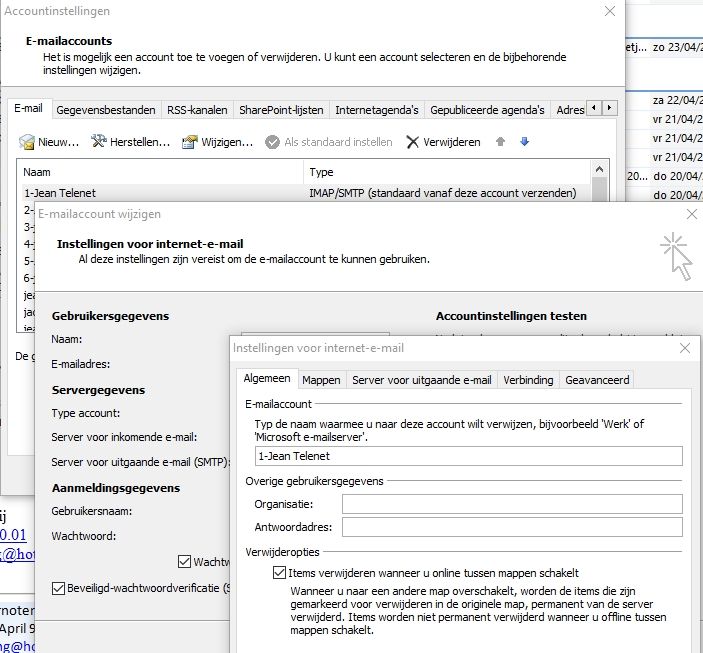Click the Organisatie input field
Image resolution: width=703 pixels, height=653 pixels.
[x=512, y=504]
